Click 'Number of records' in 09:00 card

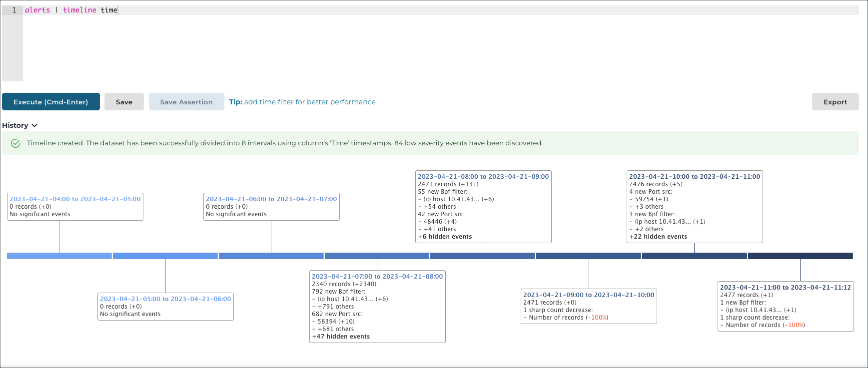(556, 318)
